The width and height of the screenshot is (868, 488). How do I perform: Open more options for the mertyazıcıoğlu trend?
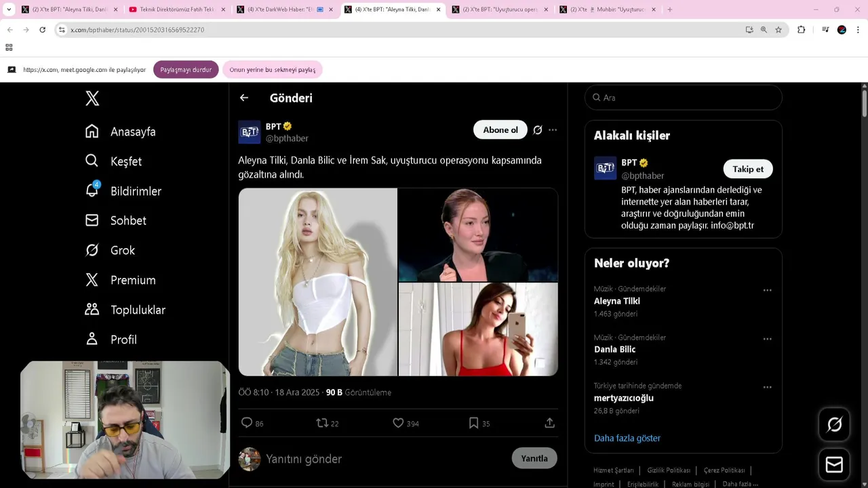(768, 388)
